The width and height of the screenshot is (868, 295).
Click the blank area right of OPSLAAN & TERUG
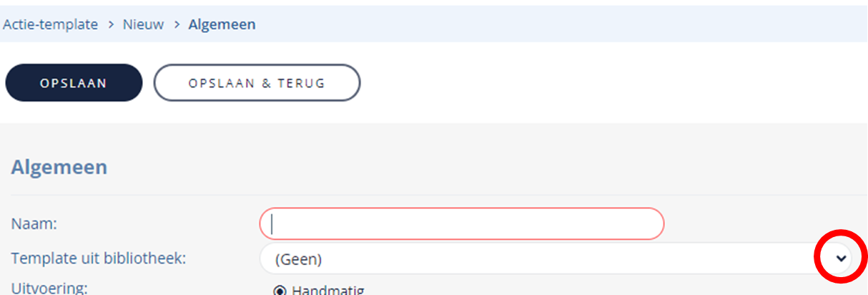click(608, 83)
